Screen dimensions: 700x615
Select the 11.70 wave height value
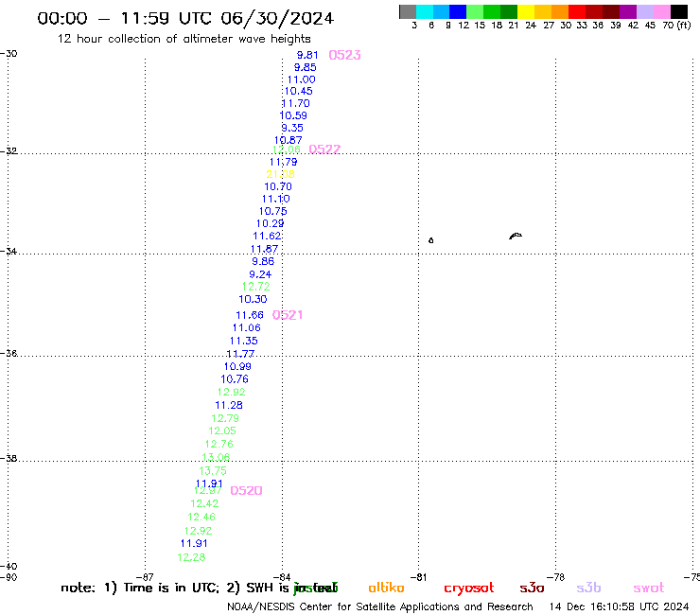point(295,103)
